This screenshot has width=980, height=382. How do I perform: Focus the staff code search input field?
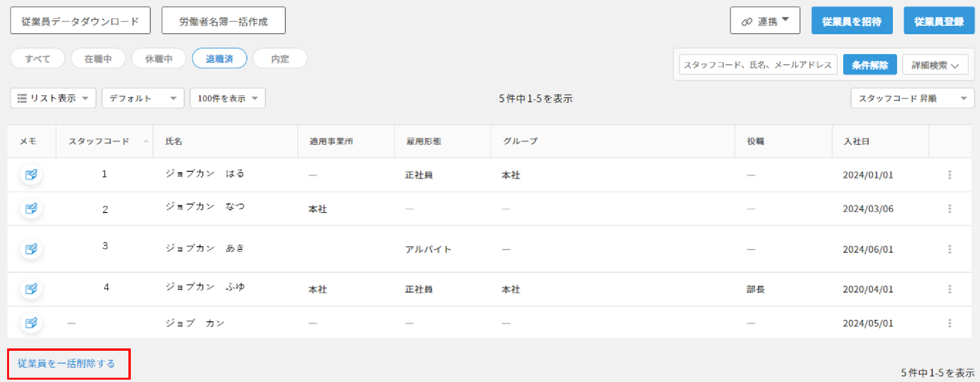tap(758, 65)
